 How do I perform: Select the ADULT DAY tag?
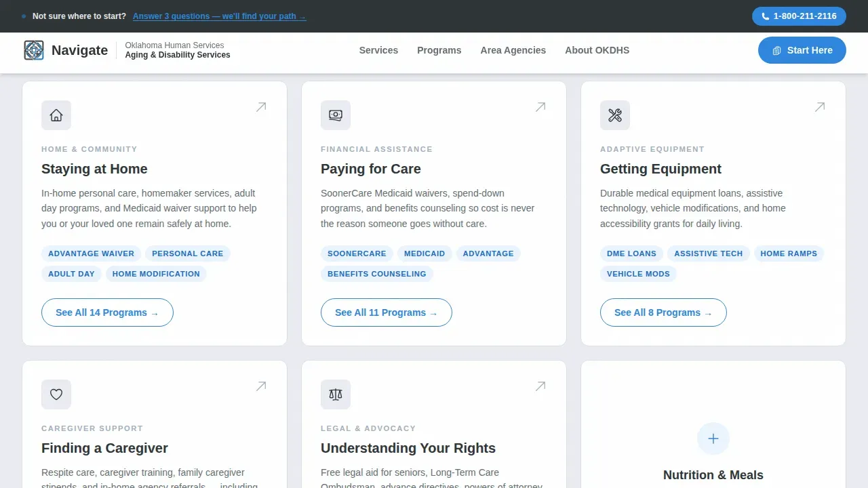pyautogui.click(x=71, y=274)
